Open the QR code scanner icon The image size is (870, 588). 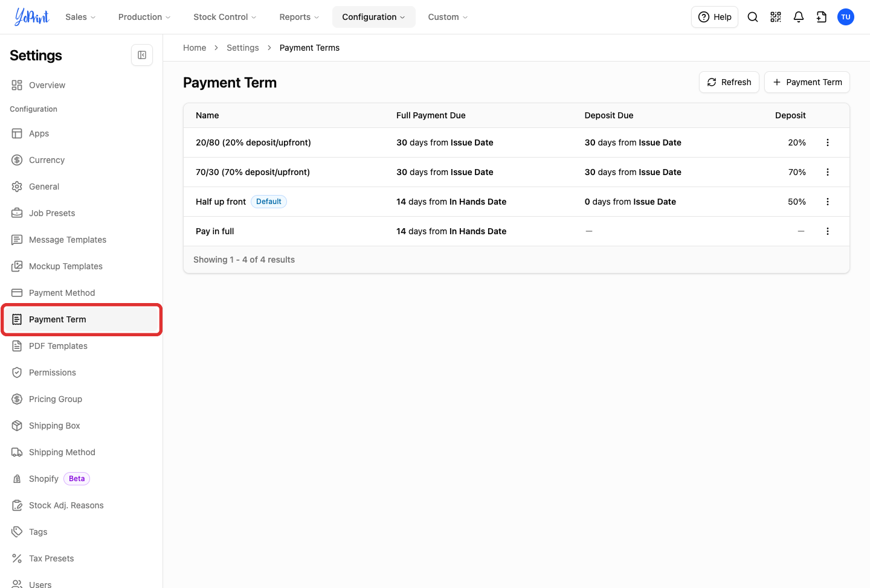click(776, 17)
